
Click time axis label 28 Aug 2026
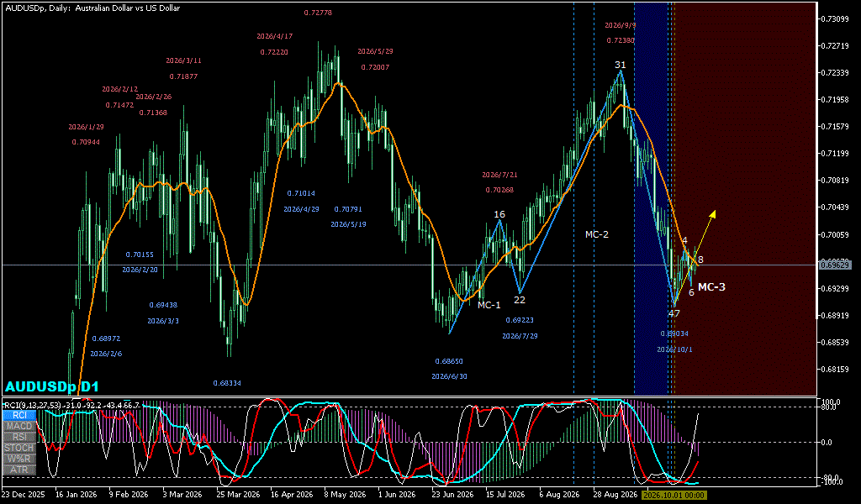pyautogui.click(x=615, y=495)
